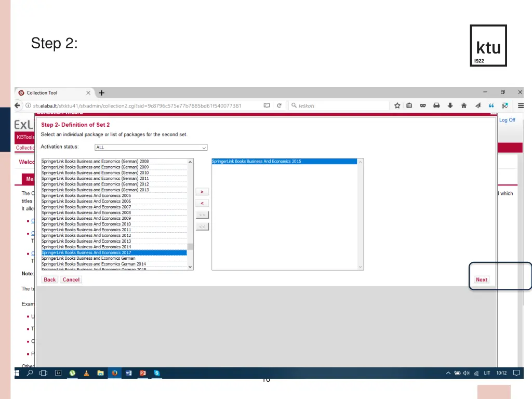Image resolution: width=532 pixels, height=399 pixels.
Task: Close the Collection Tool tab
Action: coord(88,92)
